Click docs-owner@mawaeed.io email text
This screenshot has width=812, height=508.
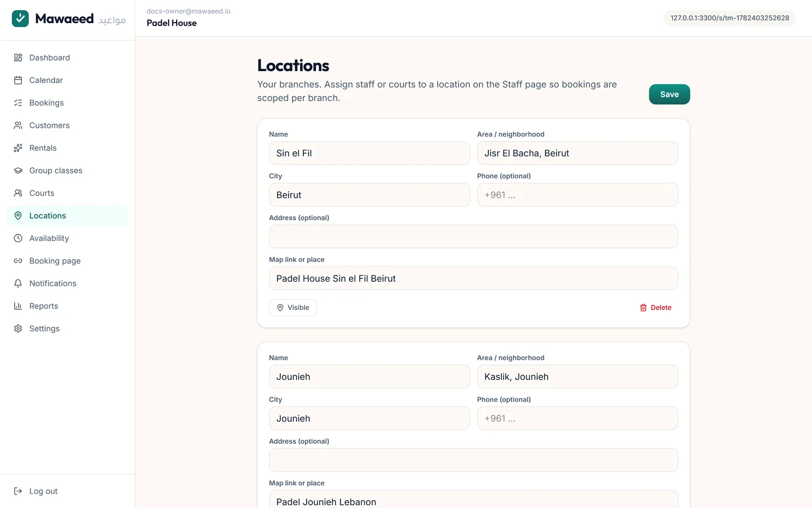point(188,11)
